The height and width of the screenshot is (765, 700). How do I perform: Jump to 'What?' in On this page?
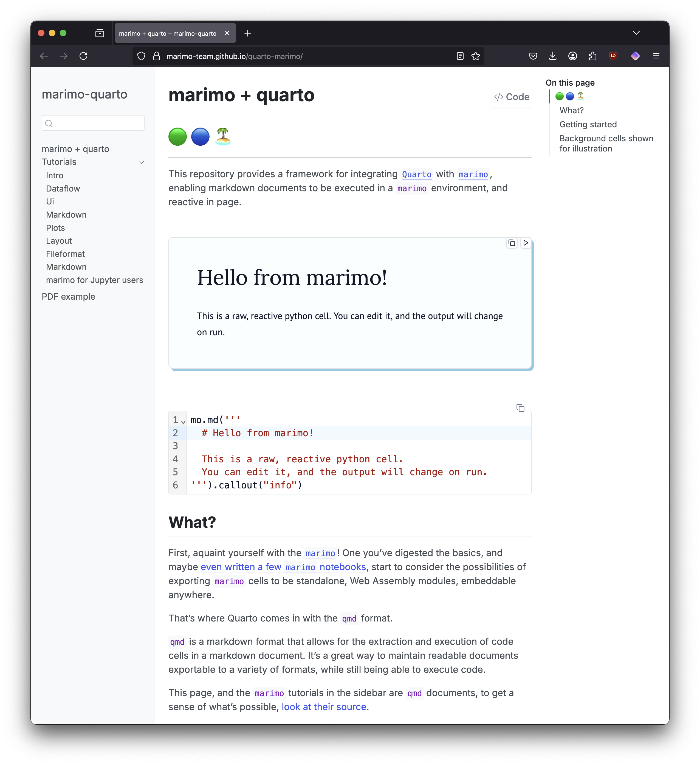pyautogui.click(x=571, y=110)
